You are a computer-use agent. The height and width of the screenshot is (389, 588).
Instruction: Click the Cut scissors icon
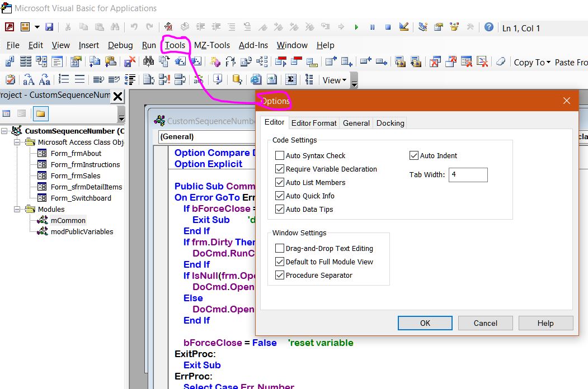pyautogui.click(x=68, y=27)
